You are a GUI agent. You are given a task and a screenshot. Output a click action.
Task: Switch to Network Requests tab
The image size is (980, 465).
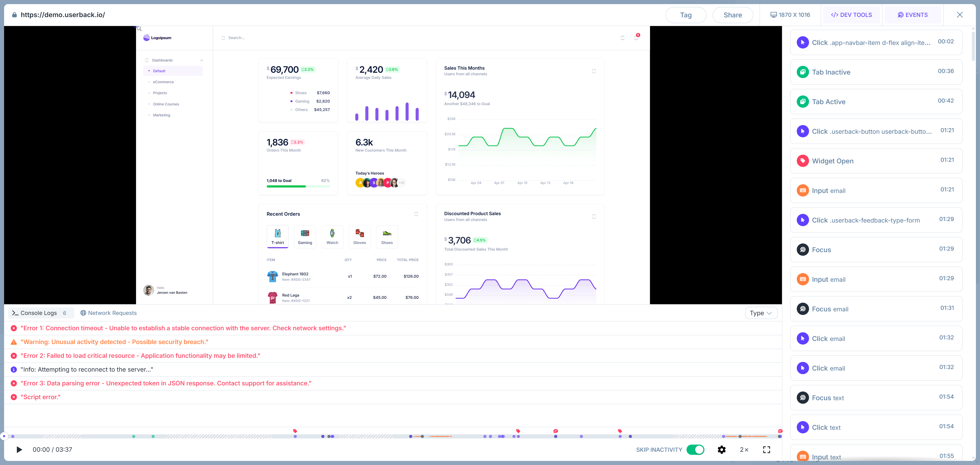[108, 313]
